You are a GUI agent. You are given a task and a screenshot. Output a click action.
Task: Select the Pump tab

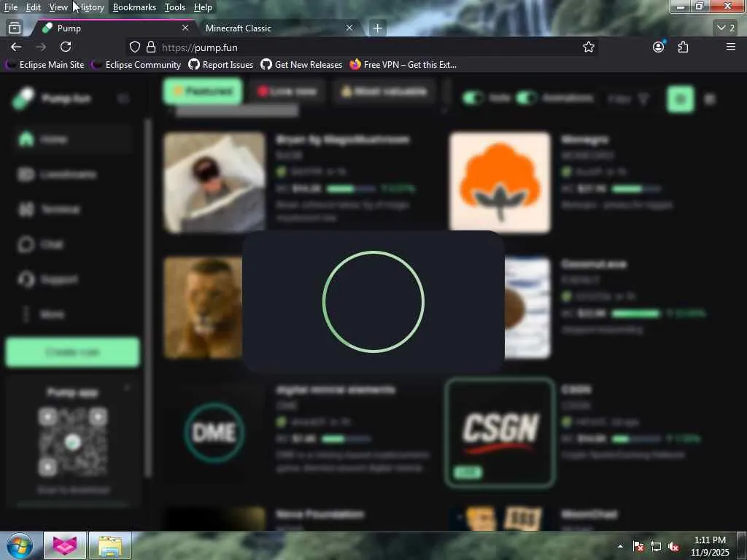[x=113, y=28]
